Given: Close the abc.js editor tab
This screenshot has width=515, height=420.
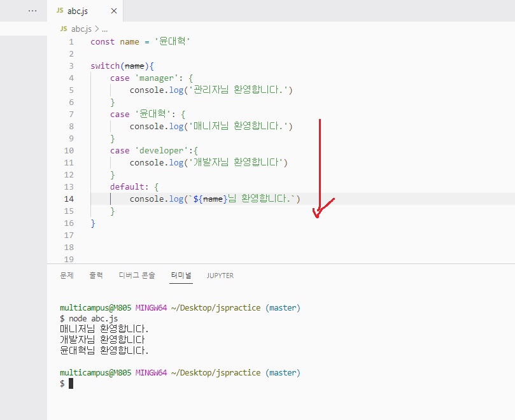Looking at the screenshot, I should 114,11.
